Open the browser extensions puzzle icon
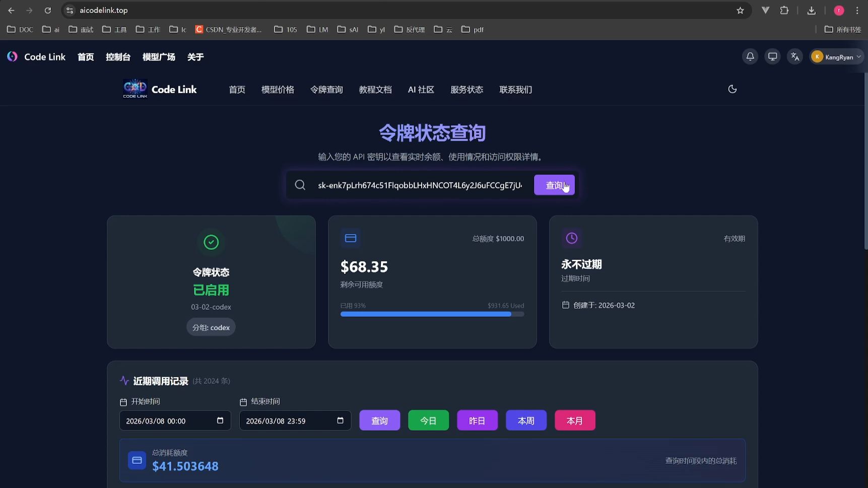Screen dimensions: 868x488 pos(784,10)
